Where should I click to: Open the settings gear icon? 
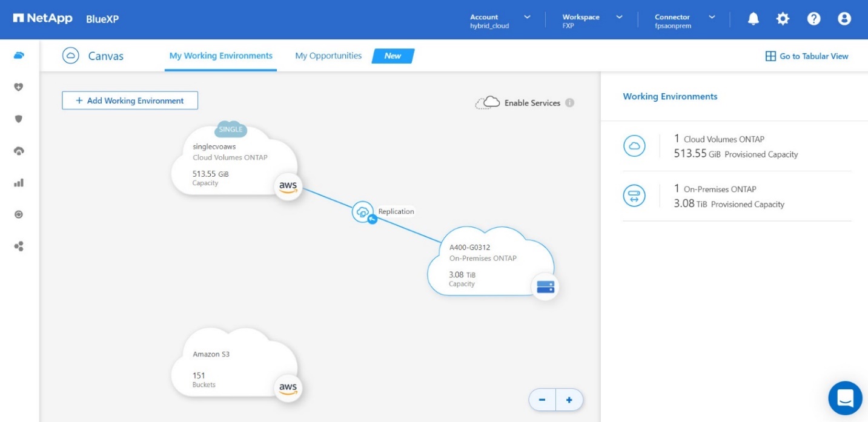tap(783, 19)
